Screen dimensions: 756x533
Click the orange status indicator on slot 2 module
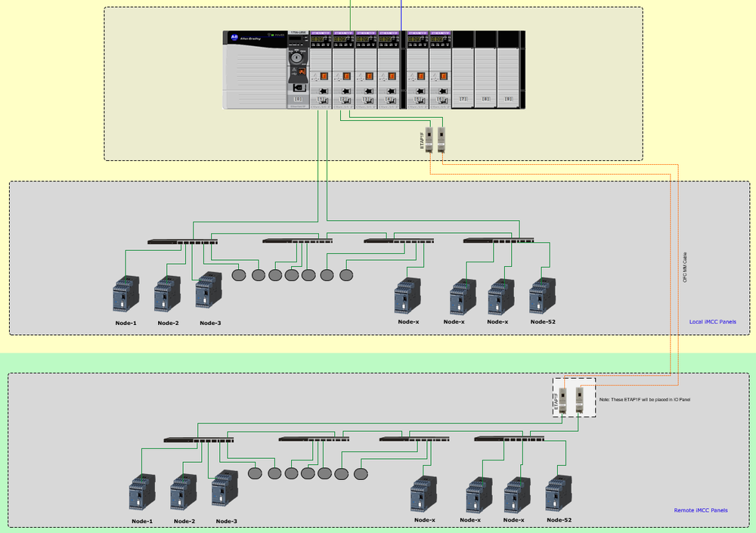click(x=346, y=76)
